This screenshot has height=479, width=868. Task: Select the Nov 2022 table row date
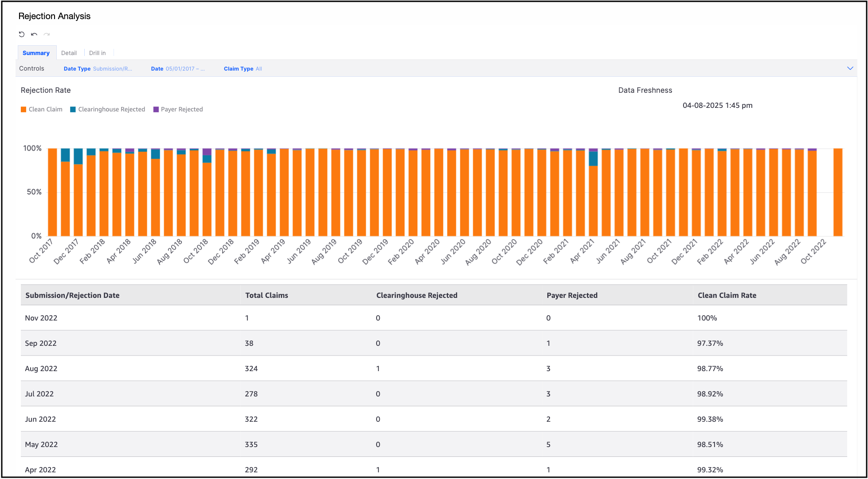41,318
